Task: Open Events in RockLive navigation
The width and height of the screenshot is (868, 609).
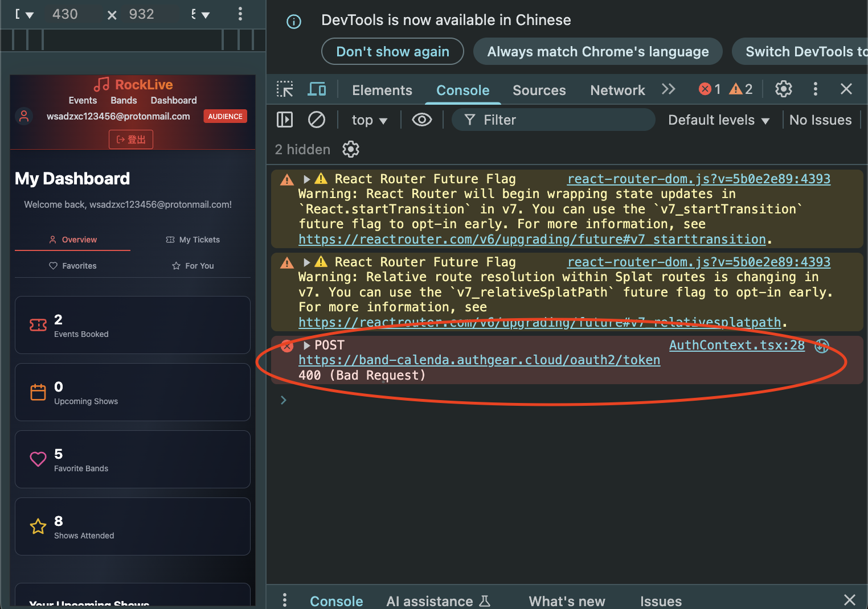Action: (x=83, y=100)
